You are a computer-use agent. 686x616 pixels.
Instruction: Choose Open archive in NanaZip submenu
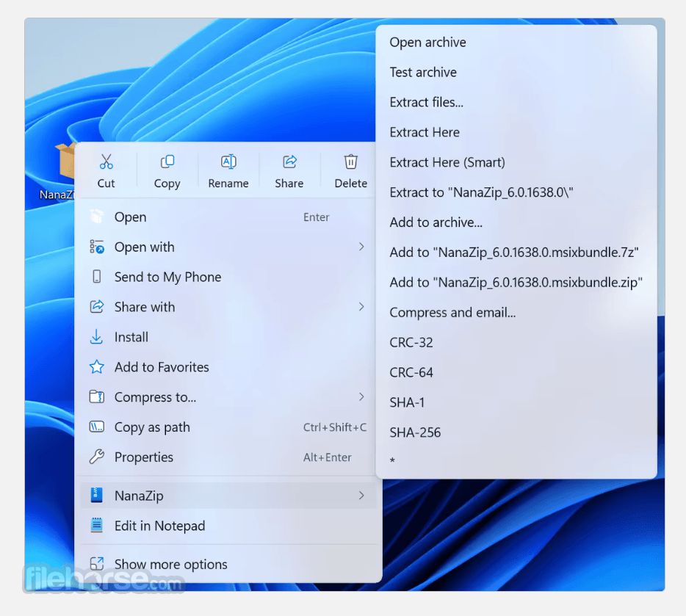[x=516, y=43]
